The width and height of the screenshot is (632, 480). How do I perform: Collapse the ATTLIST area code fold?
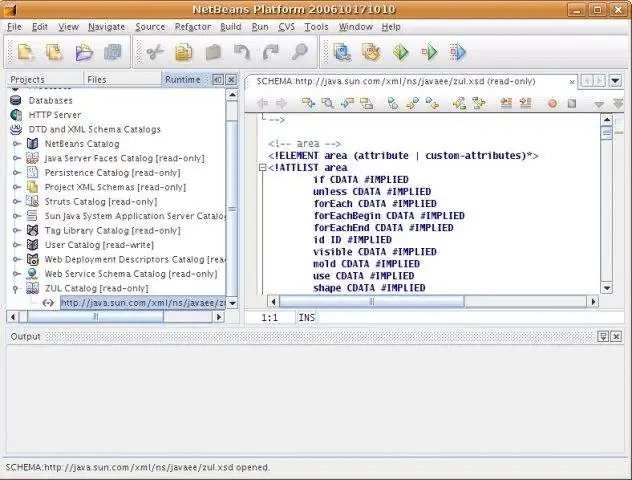tap(262, 168)
